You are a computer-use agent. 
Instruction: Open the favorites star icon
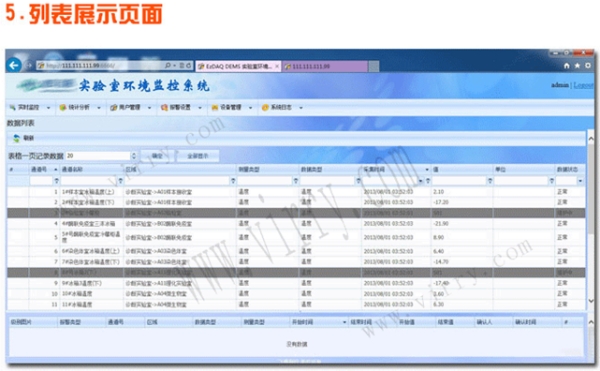tap(577, 66)
